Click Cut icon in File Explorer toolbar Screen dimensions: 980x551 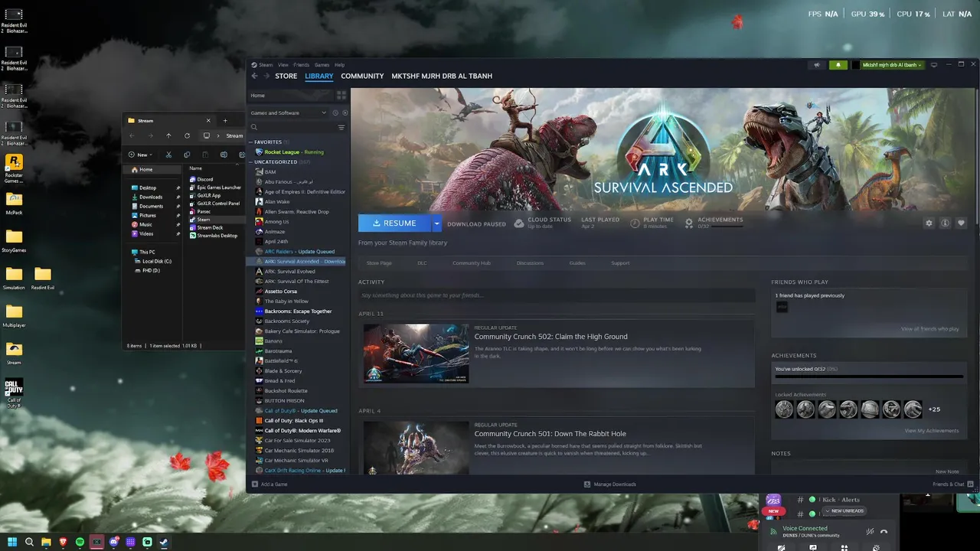(x=168, y=155)
